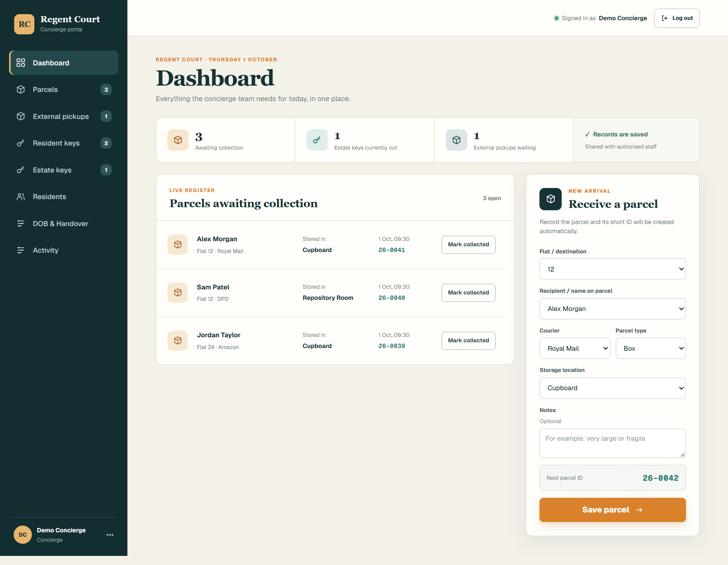Image resolution: width=728 pixels, height=565 pixels.
Task: Click the DOB & Handover sliders icon
Action: (21, 223)
